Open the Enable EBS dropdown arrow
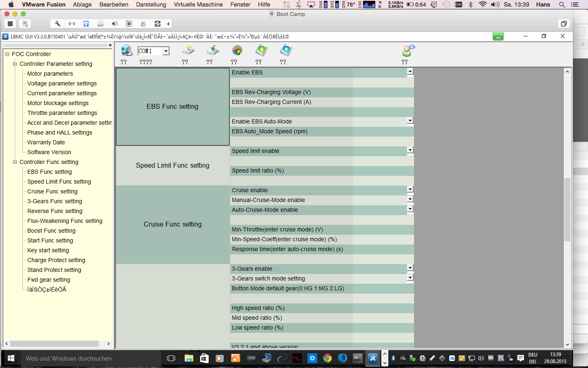 (x=410, y=72)
